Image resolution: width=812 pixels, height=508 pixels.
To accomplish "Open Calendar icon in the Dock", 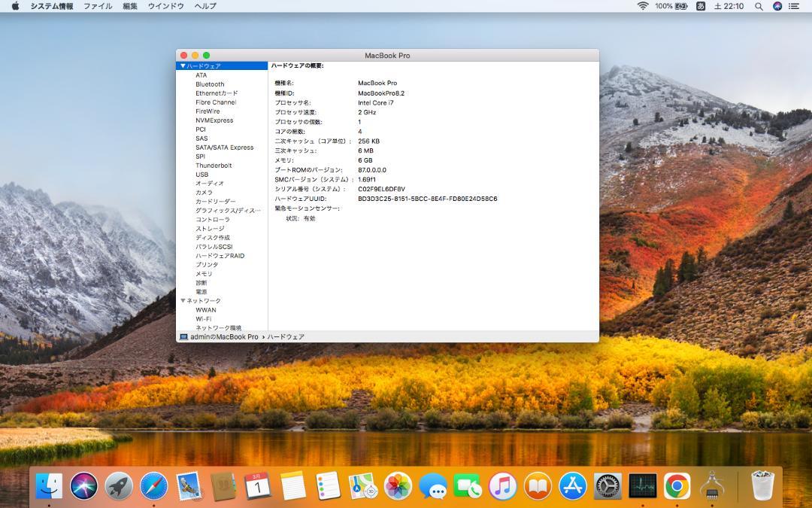I will [259, 487].
